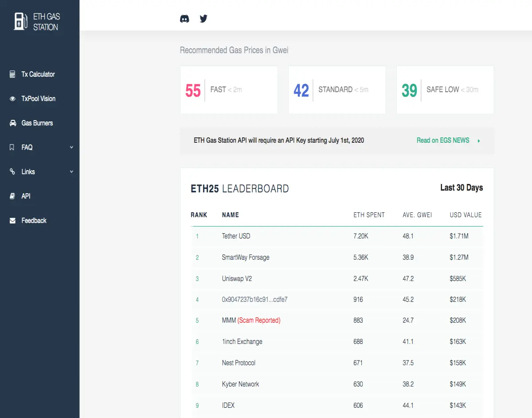Click the 883 ETH spent cell
532x418 pixels.
[x=358, y=320]
